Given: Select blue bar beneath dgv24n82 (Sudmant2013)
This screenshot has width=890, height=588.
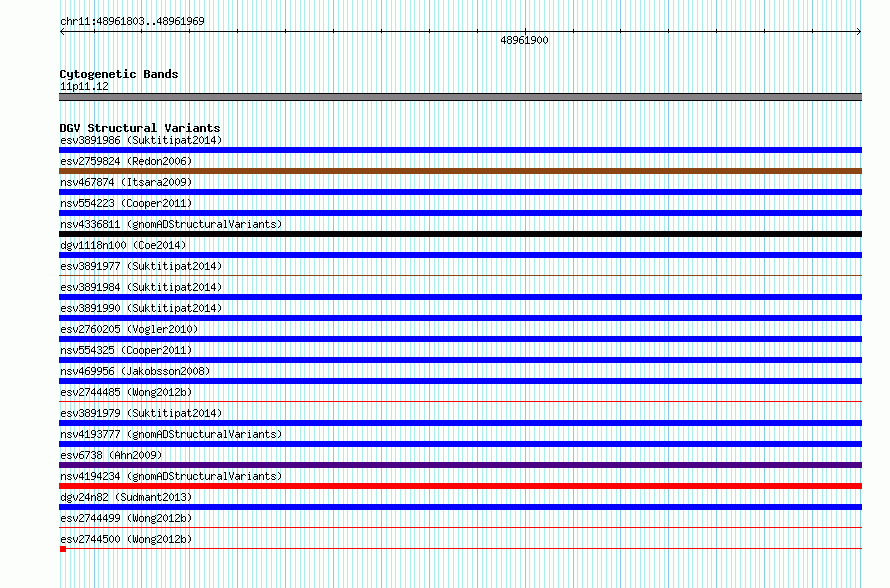Looking at the screenshot, I should [460, 507].
